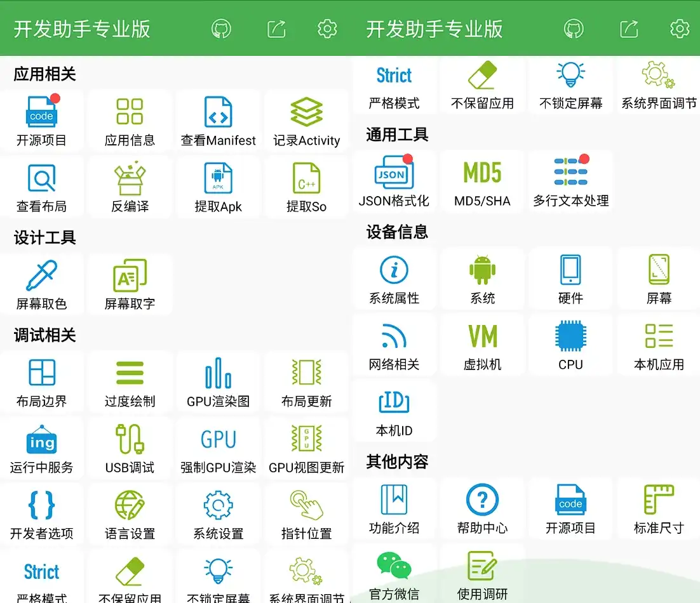This screenshot has height=603, width=700.
Task: Open the 提取Apk tool
Action: [219, 187]
